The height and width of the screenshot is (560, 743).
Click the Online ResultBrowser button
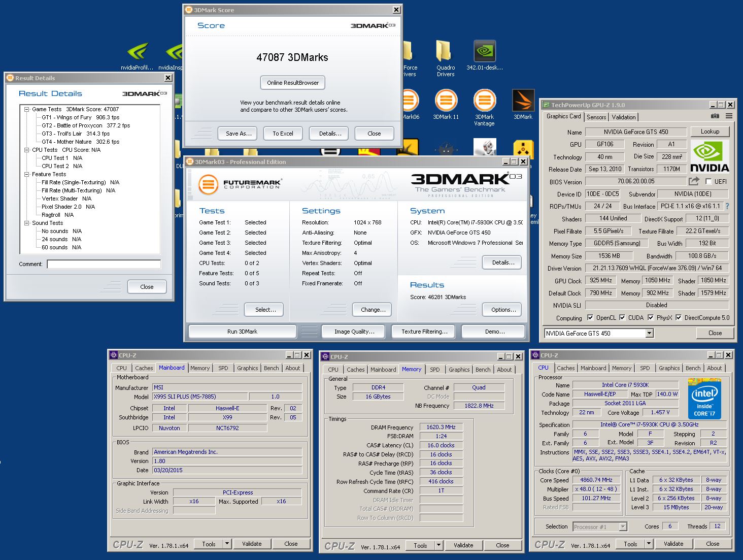pyautogui.click(x=293, y=83)
